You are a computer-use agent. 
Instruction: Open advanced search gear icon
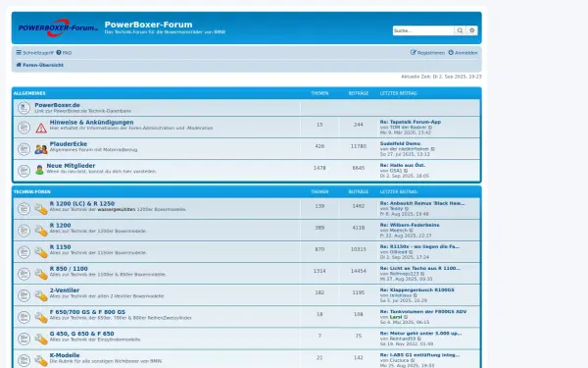click(x=472, y=30)
